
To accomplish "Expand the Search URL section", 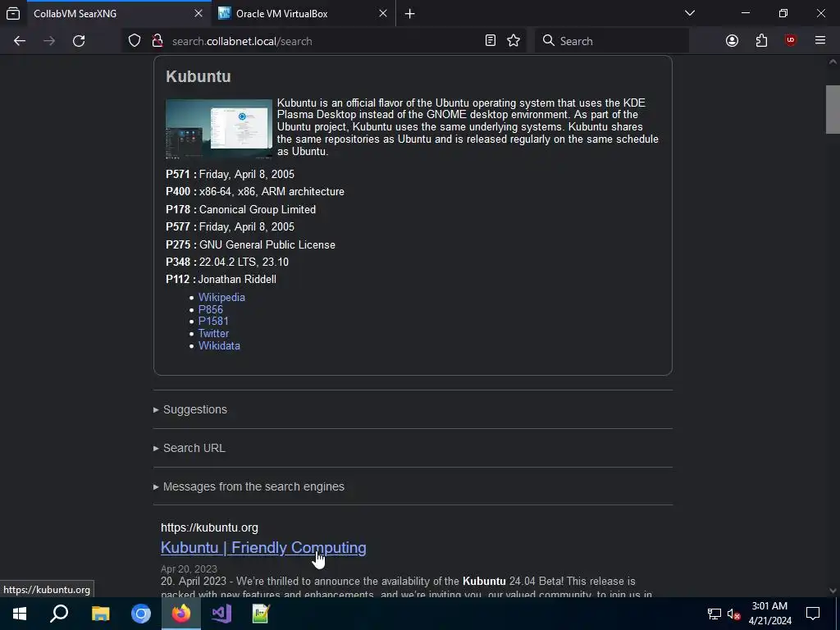I will 194,449.
